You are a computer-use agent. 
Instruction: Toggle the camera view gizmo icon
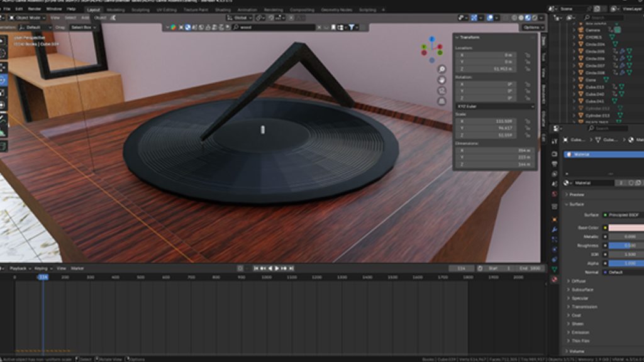(441, 90)
